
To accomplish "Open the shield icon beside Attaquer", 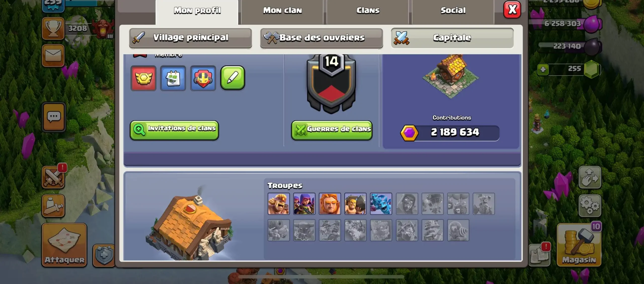I will 104,255.
